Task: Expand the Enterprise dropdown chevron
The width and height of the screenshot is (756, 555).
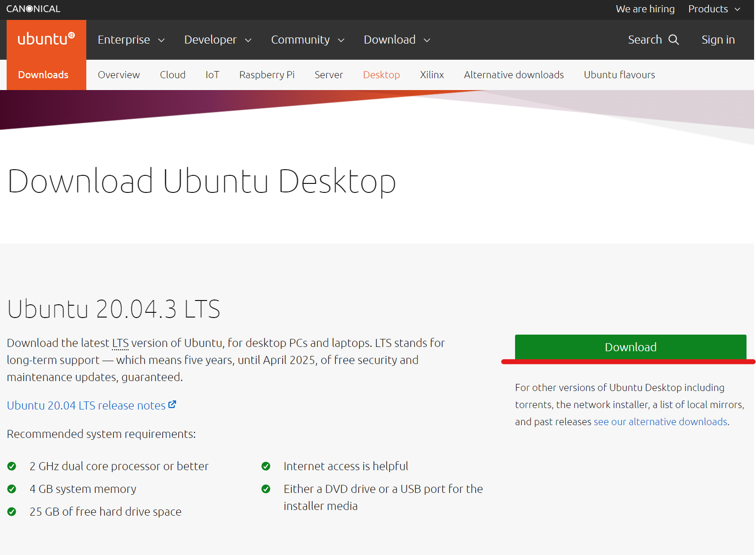Action: coord(161,40)
